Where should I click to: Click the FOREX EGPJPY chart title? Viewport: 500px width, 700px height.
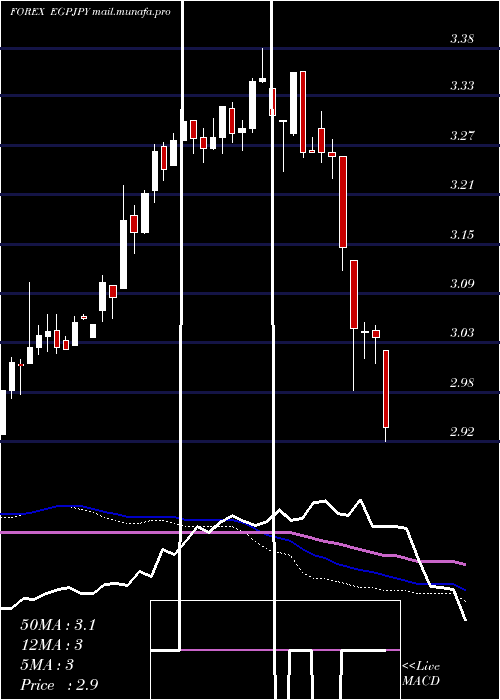point(91,12)
